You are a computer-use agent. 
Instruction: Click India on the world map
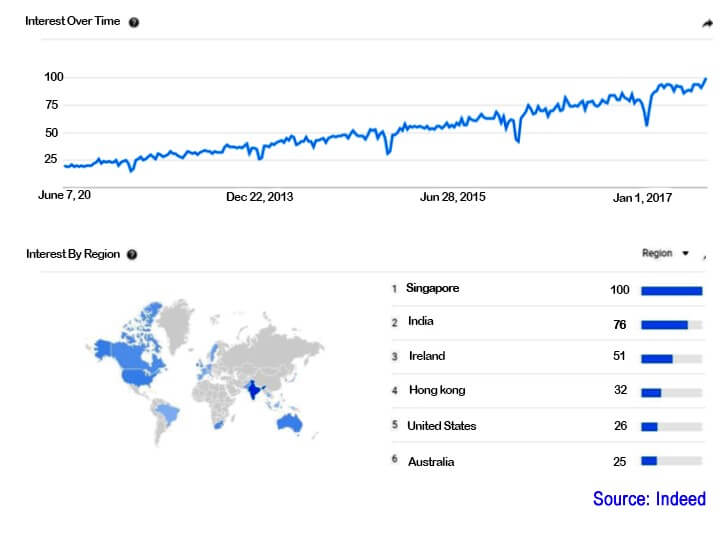pos(253,390)
